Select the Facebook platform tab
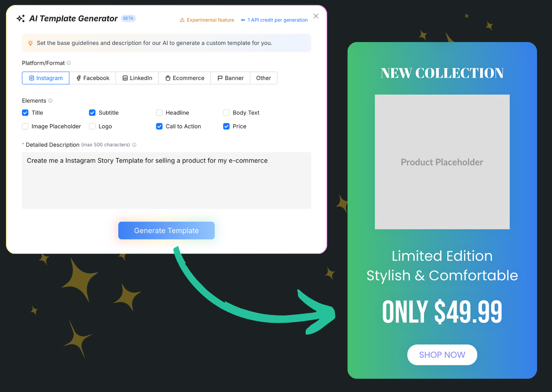 coord(93,78)
